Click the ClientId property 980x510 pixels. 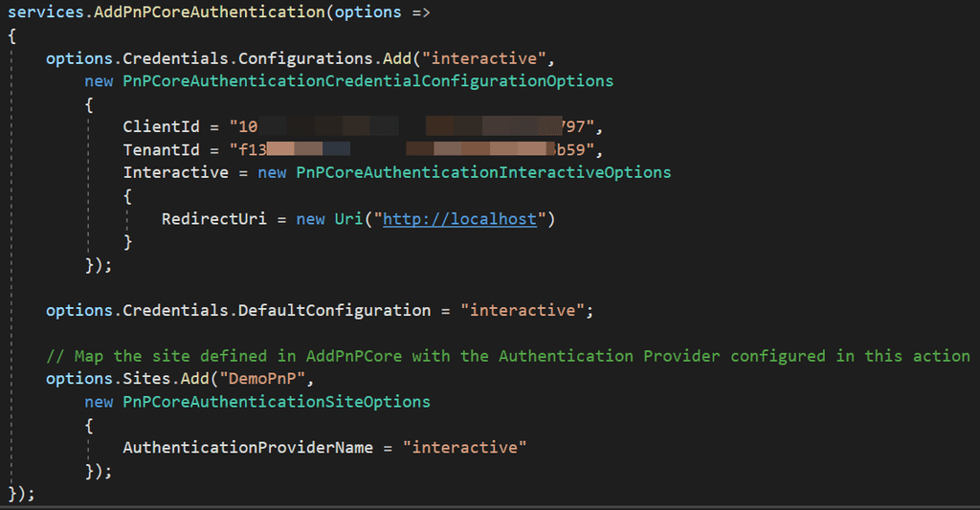161,127
